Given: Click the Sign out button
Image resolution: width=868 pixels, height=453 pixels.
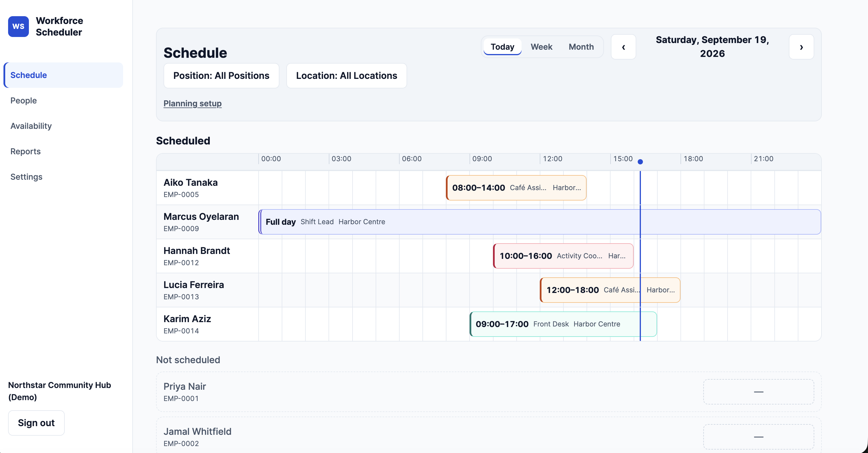Looking at the screenshot, I should (36, 422).
